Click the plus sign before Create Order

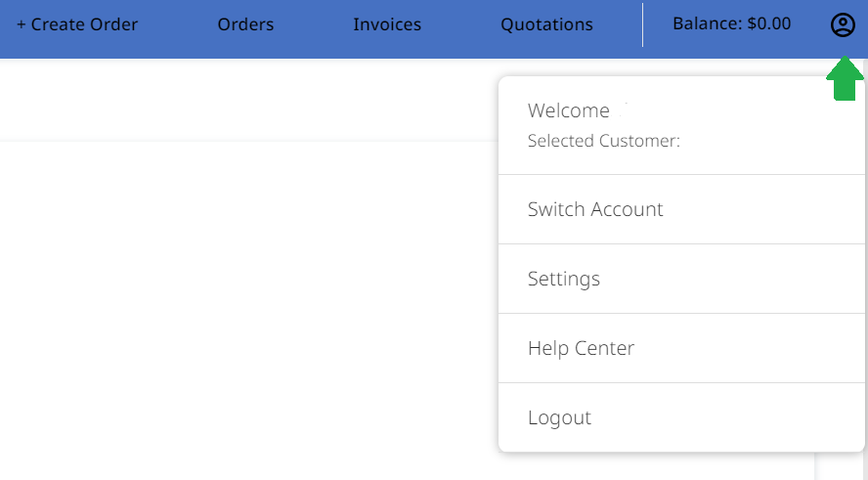[x=22, y=25]
